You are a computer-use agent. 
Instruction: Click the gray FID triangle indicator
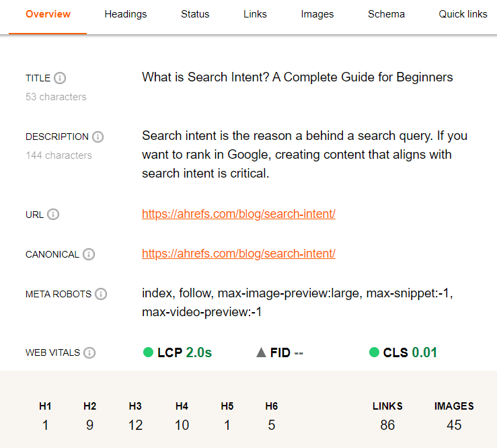coord(262,352)
